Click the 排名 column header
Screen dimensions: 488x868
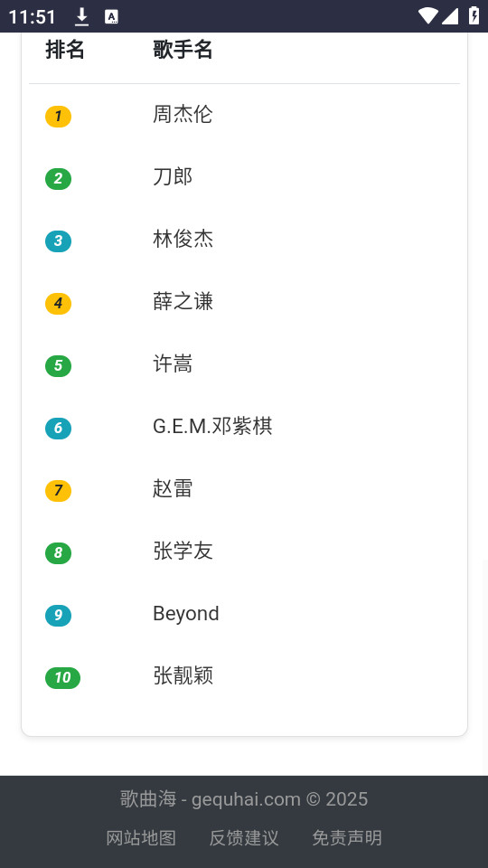click(x=65, y=50)
